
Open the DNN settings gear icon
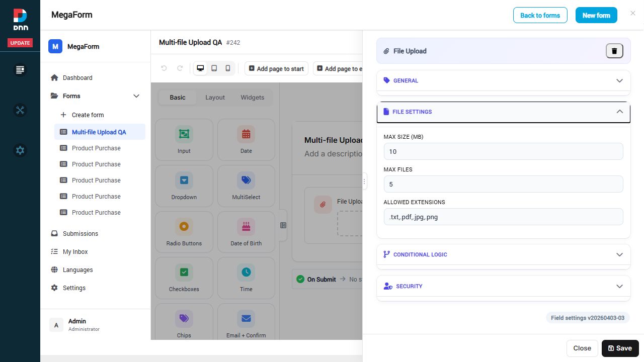coord(20,150)
